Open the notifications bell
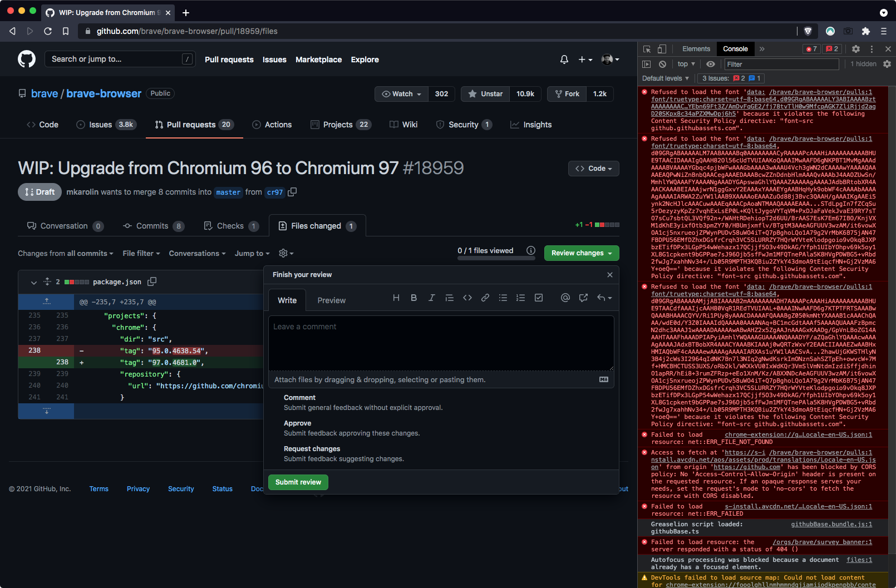This screenshot has height=588, width=896. (564, 60)
